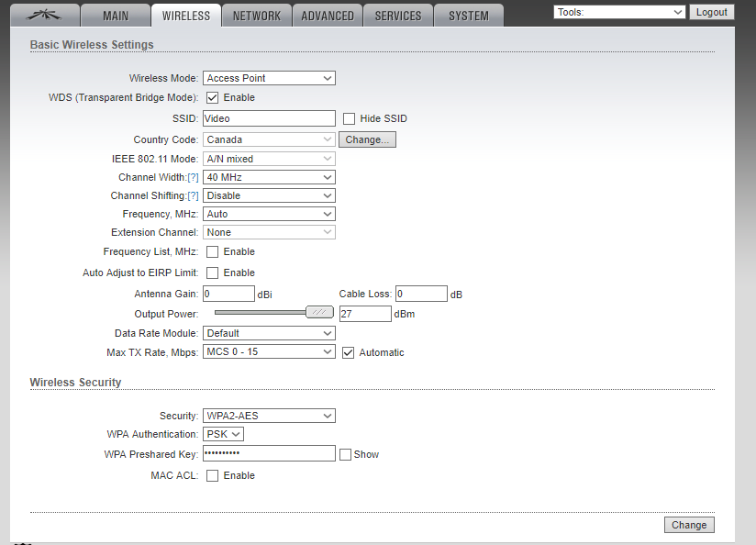756x545 pixels.
Task: Open the IEEE 802.11 Mode dropdown
Action: [269, 159]
